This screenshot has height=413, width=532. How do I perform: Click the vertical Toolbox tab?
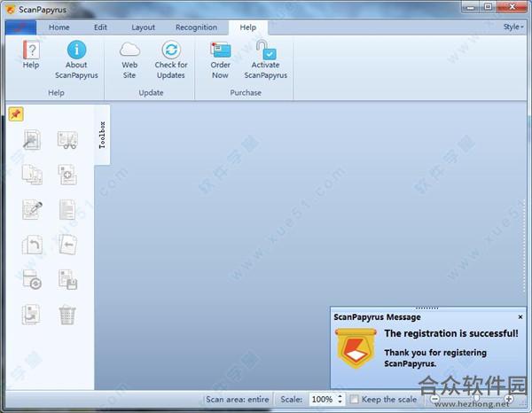click(102, 135)
